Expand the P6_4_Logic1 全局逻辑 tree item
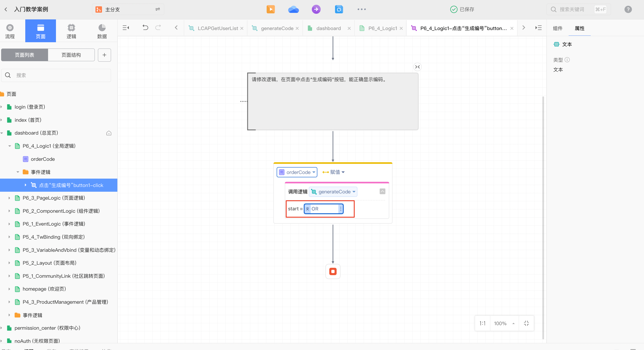 (x=9, y=146)
